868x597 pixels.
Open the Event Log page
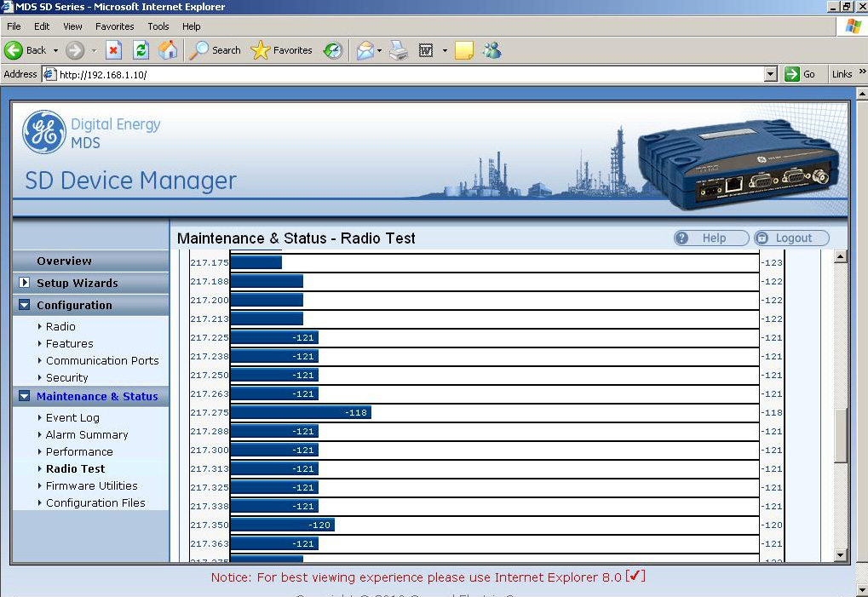[x=72, y=417]
